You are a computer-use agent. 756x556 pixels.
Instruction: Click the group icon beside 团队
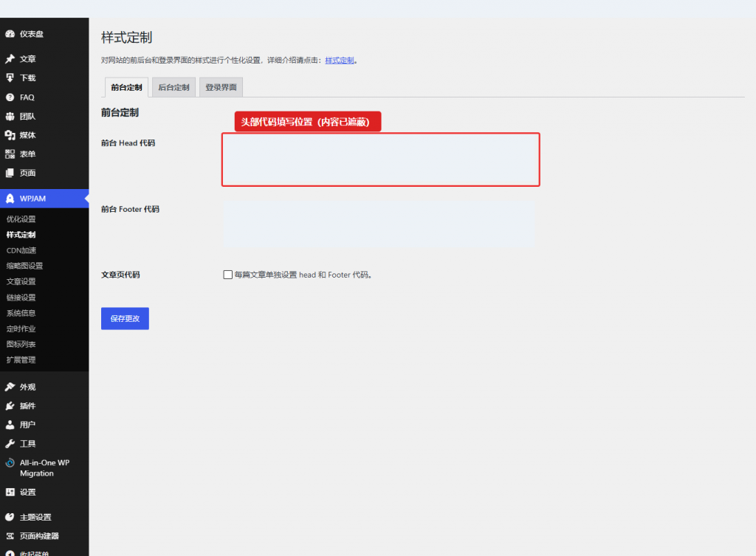click(10, 116)
